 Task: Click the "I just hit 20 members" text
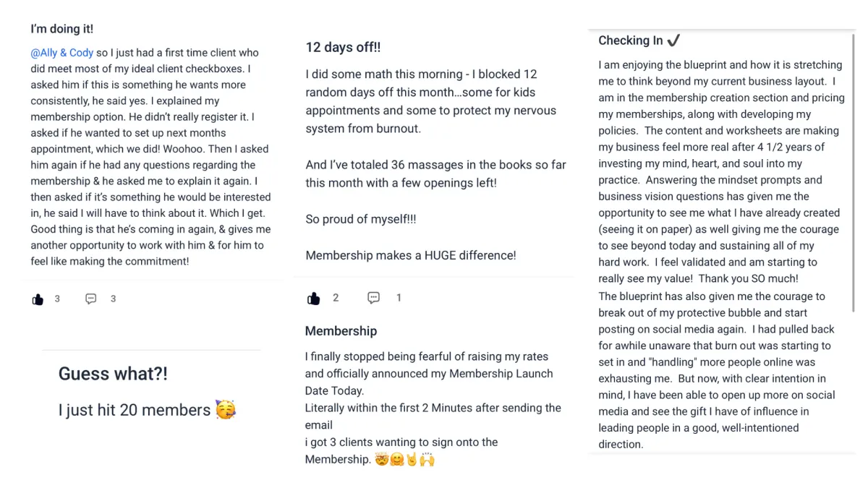click(135, 410)
